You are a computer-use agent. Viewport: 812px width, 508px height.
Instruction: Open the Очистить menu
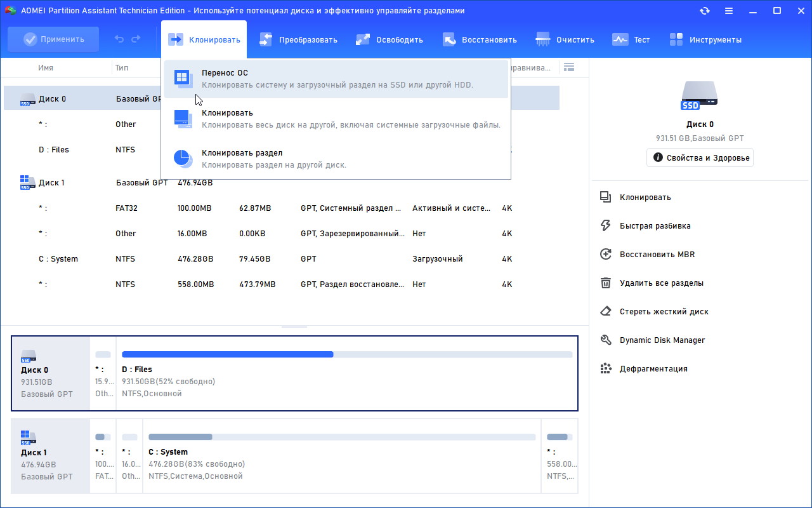[x=565, y=39]
